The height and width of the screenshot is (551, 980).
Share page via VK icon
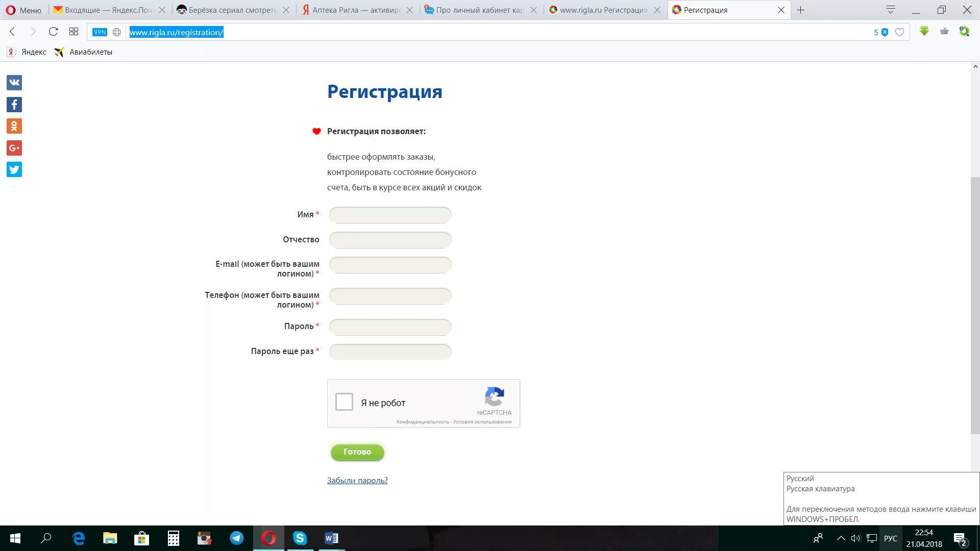(14, 83)
